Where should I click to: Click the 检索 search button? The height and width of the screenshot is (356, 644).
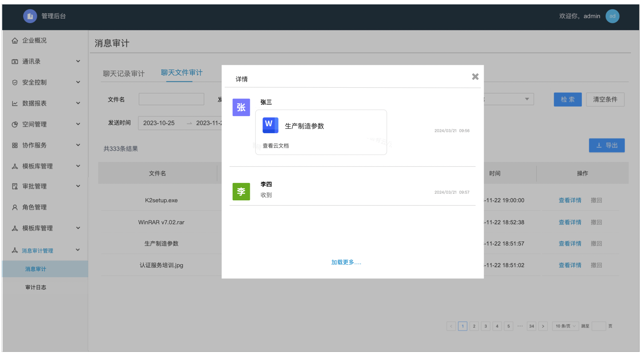click(568, 100)
